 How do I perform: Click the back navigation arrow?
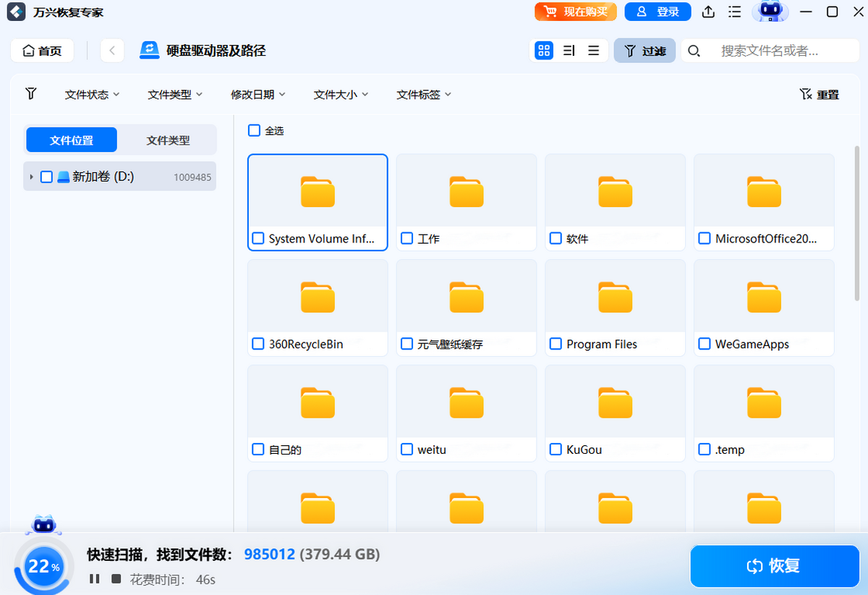(112, 51)
